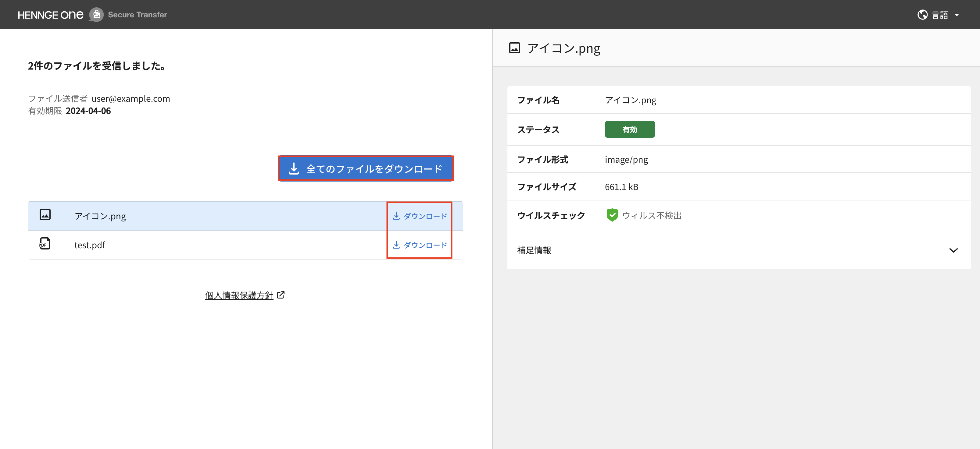Download the test.pdf file
This screenshot has width=980, height=449.
(x=420, y=245)
